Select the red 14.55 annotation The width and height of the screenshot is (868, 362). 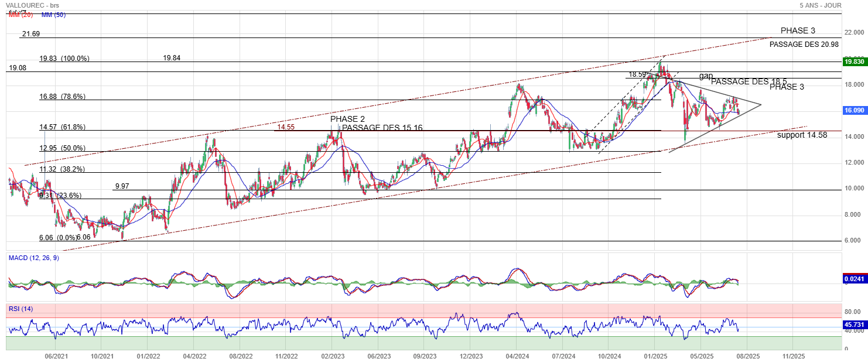point(286,127)
